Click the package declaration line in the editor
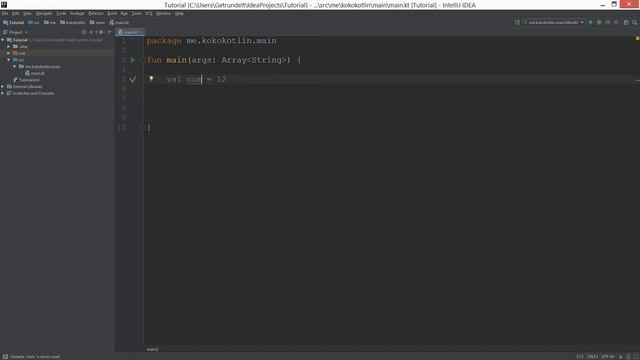Screen dimensions: 640x360 [x=211, y=41]
